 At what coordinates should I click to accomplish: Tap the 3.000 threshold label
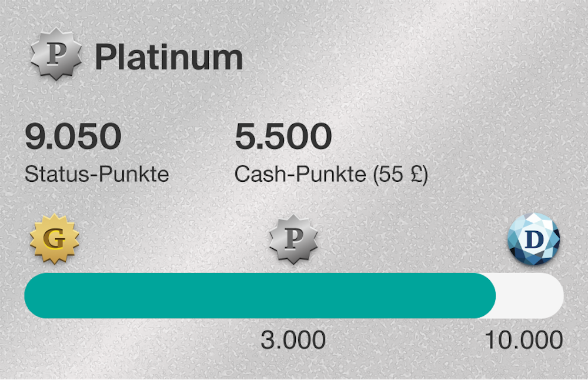click(x=293, y=340)
